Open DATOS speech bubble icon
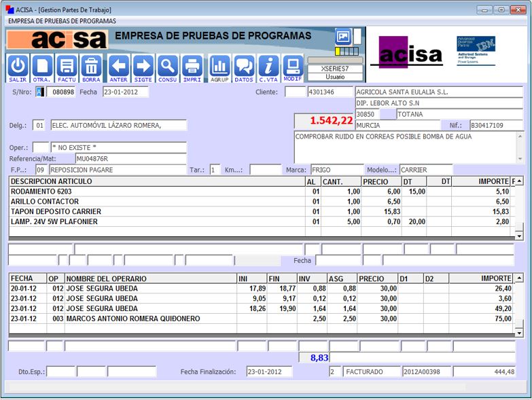The height and width of the screenshot is (400, 532). (x=244, y=68)
